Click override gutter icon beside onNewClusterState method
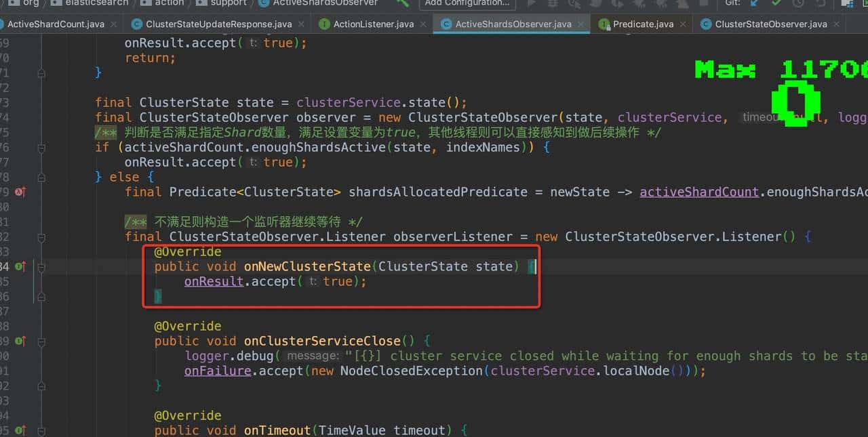Viewport: 868px width, 437px height. click(x=20, y=267)
